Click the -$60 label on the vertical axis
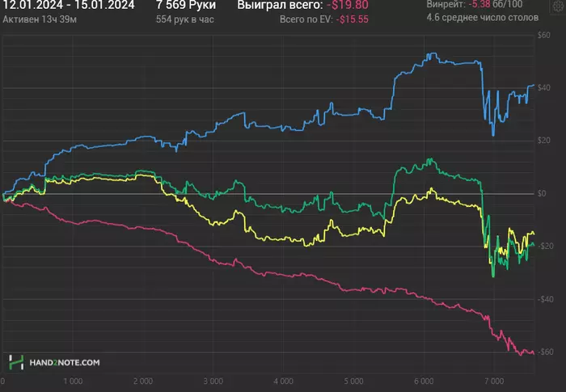Screen dimensions: 566x392 coord(545,352)
